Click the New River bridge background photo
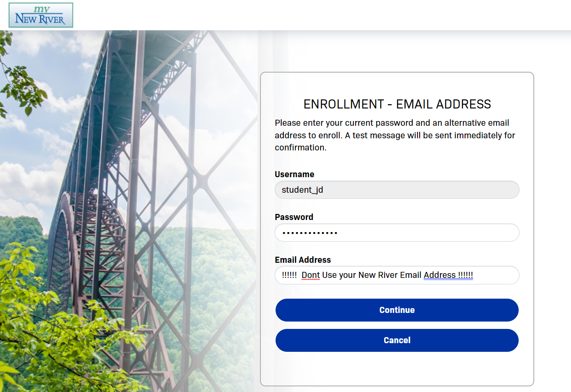The image size is (571, 392). coord(130,173)
